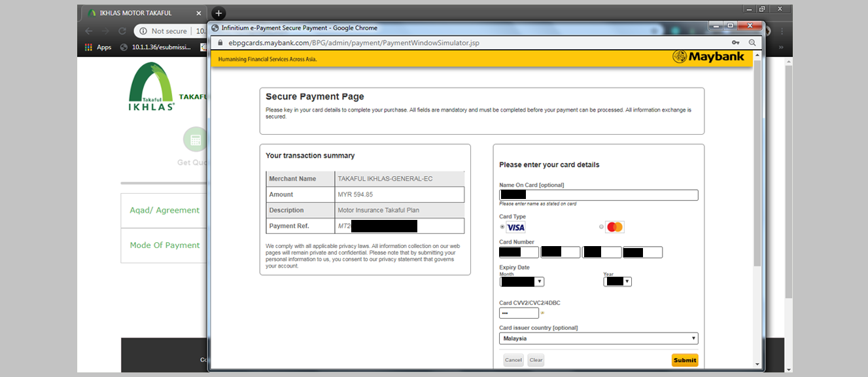The image size is (868, 377).
Task: Open the Aqad/ Agreement section
Action: (164, 210)
